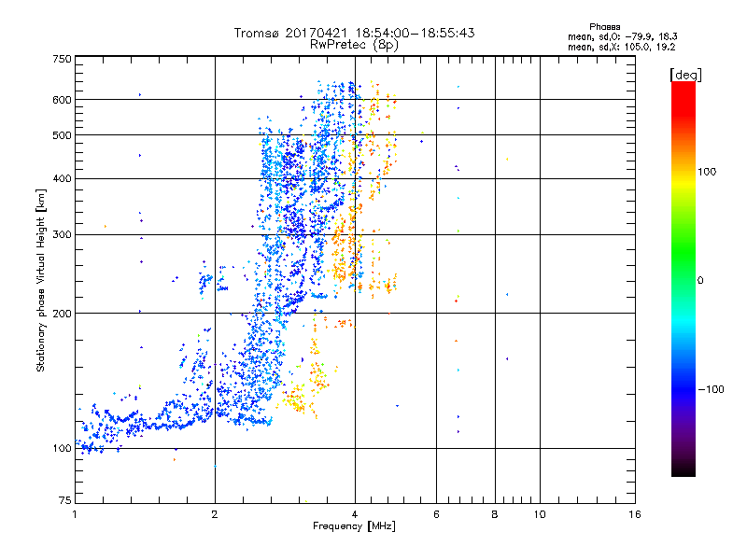This screenshot has height=560, width=747.
Task: Click the y-axis tick label '750'
Action: (x=62, y=59)
